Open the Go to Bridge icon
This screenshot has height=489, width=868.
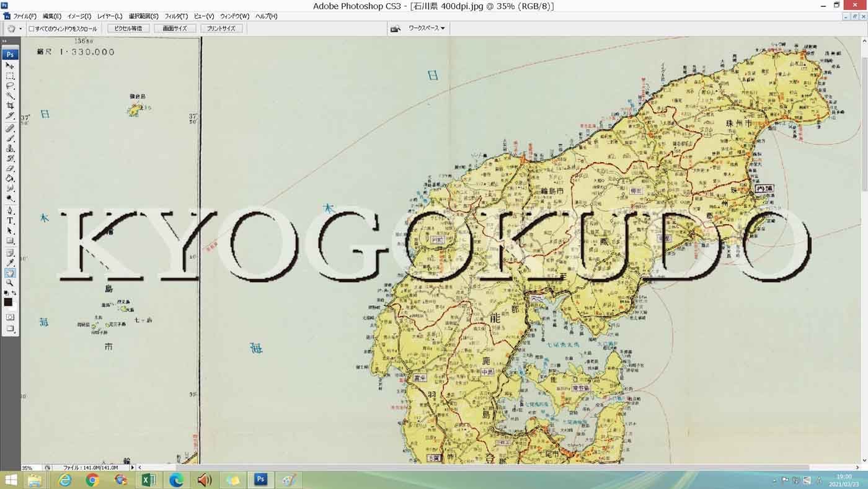[x=395, y=29]
